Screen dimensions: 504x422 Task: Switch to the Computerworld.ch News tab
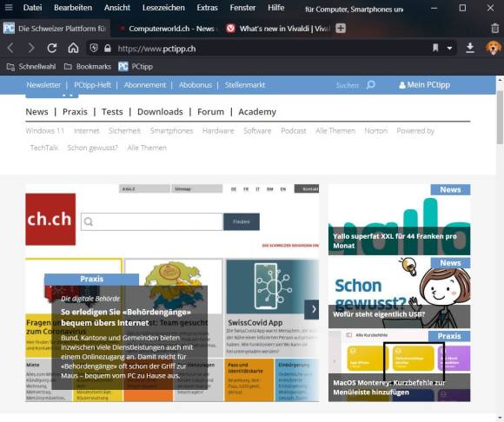point(167,29)
